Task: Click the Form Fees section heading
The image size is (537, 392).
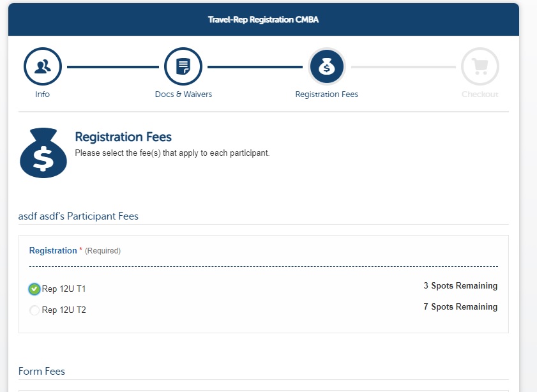Action: (x=42, y=371)
